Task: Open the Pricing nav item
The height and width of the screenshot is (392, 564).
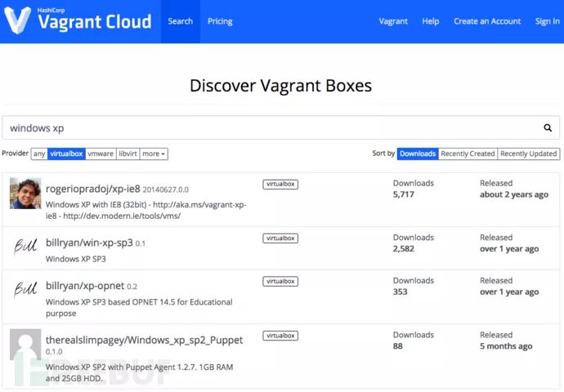Action: [x=220, y=21]
